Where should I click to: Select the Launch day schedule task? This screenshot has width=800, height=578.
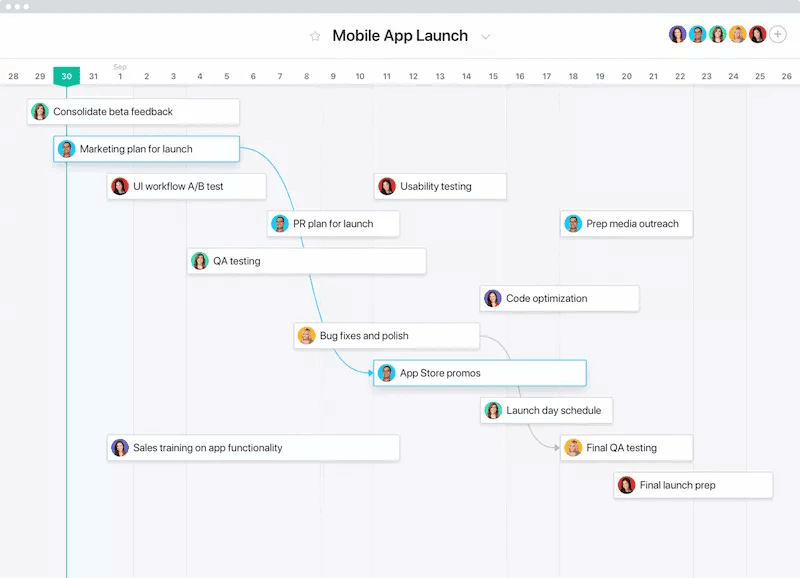pos(546,410)
